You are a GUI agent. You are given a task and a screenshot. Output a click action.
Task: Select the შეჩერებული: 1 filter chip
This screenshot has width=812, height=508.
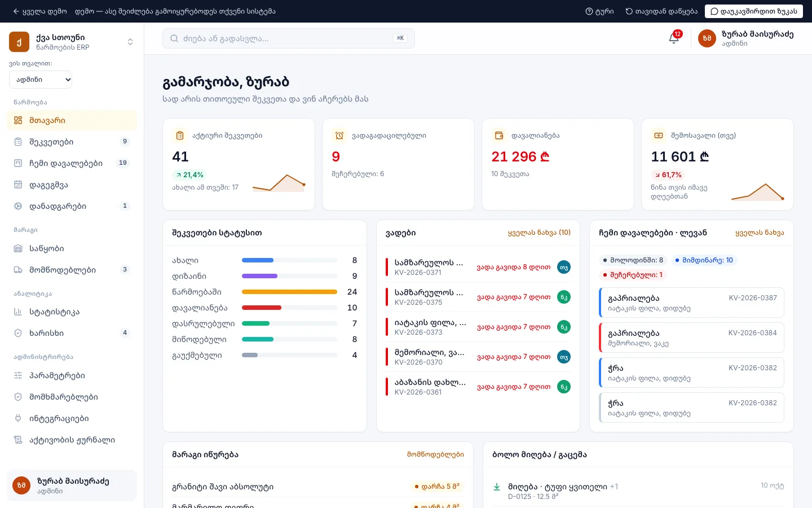click(x=633, y=275)
